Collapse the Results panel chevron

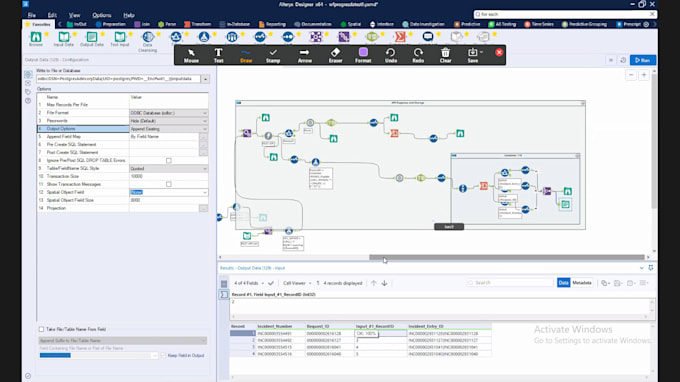tap(641, 268)
